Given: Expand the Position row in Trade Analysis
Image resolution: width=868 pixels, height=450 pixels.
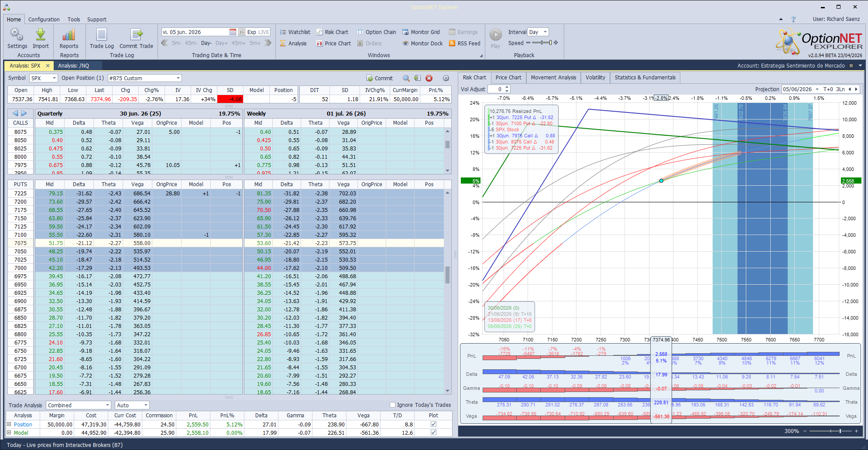Looking at the screenshot, I should [9, 424].
